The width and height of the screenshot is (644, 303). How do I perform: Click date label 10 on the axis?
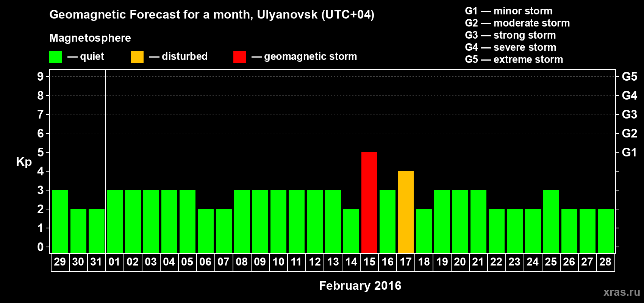(x=278, y=262)
